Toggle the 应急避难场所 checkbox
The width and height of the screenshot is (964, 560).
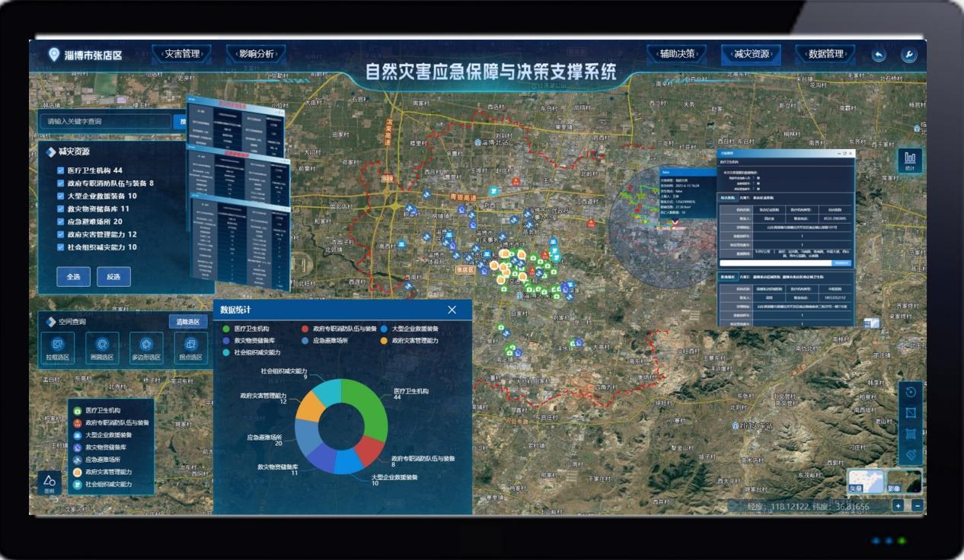[x=60, y=221]
